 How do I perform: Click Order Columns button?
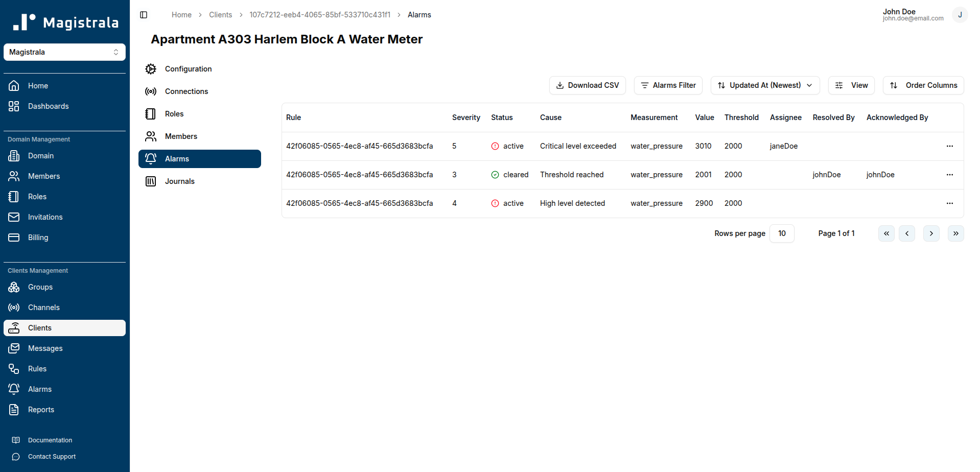923,85
